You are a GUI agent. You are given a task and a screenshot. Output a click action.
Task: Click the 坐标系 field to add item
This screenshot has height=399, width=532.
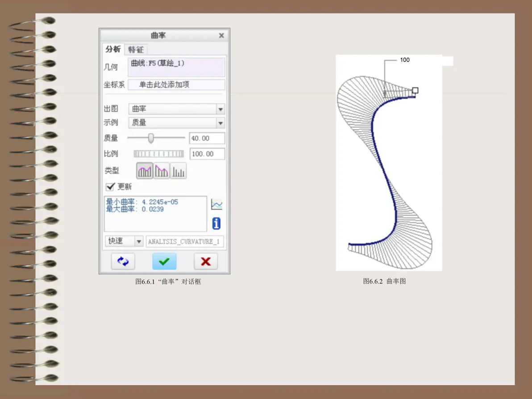[176, 84]
